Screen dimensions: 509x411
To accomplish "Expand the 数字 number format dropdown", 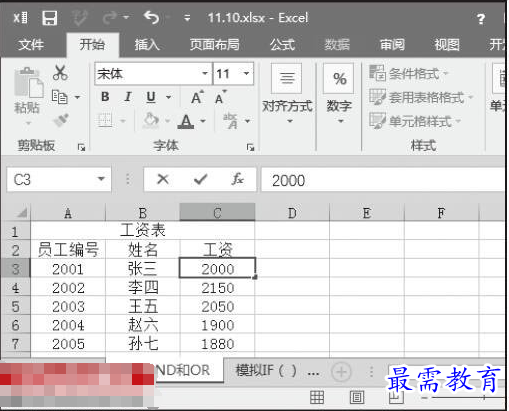I will (x=340, y=121).
